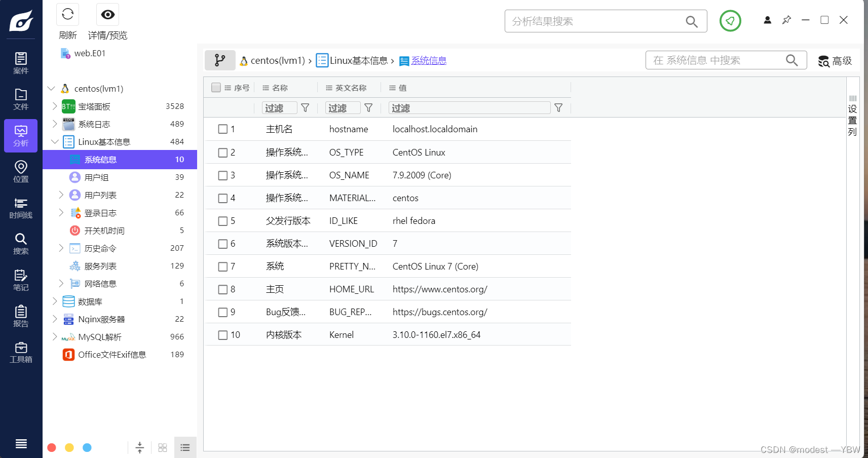Expand the 网络信息 tree node
Image resolution: width=868 pixels, height=458 pixels.
pos(61,284)
